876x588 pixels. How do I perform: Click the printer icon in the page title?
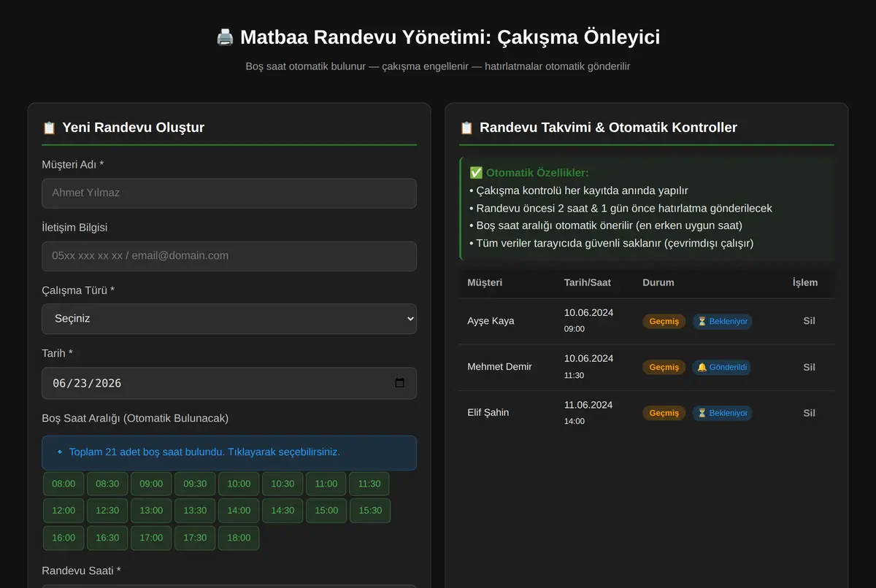point(225,37)
